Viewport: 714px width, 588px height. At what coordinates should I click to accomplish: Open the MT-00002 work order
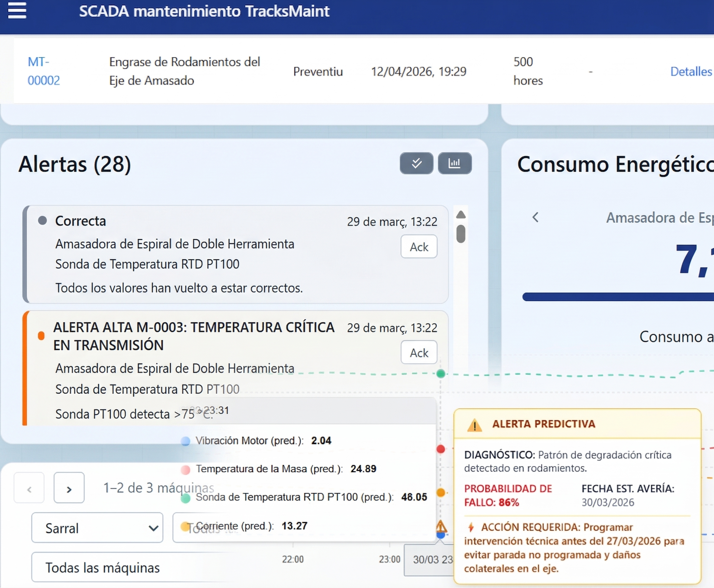43,71
